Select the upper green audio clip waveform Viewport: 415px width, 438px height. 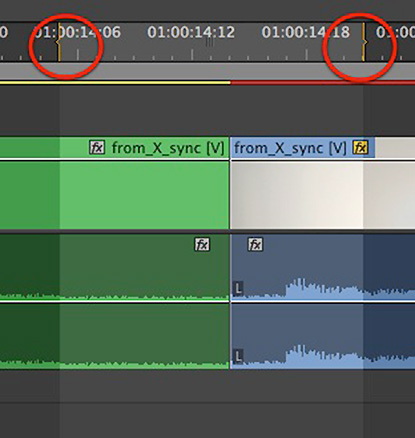(x=114, y=268)
